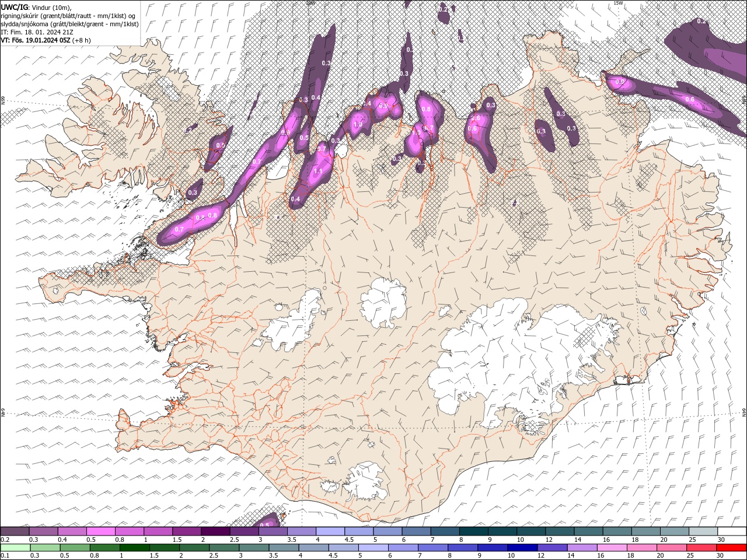The width and height of the screenshot is (747, 560).
Task: Click the 'VT: Fös. 19.01.2024 05Z' valid time line
Action: (36, 40)
